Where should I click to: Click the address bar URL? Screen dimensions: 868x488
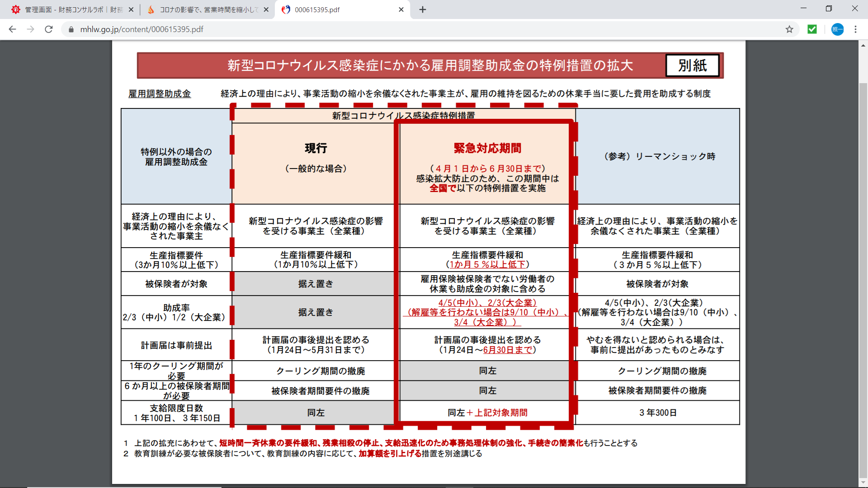point(142,29)
